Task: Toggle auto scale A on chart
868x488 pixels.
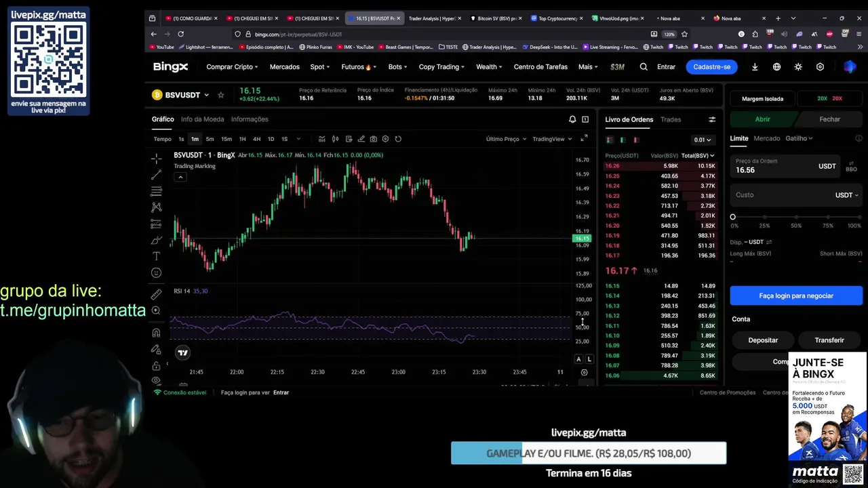Action: click(578, 359)
